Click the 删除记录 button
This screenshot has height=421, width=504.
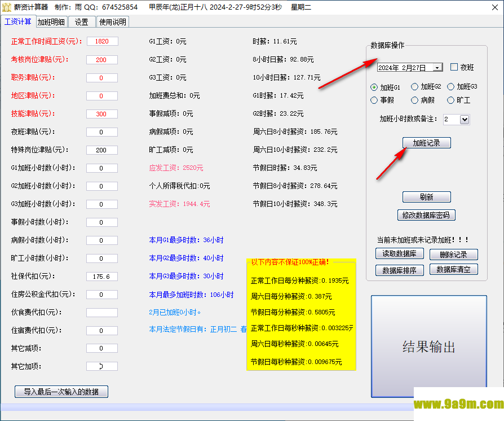453,255
